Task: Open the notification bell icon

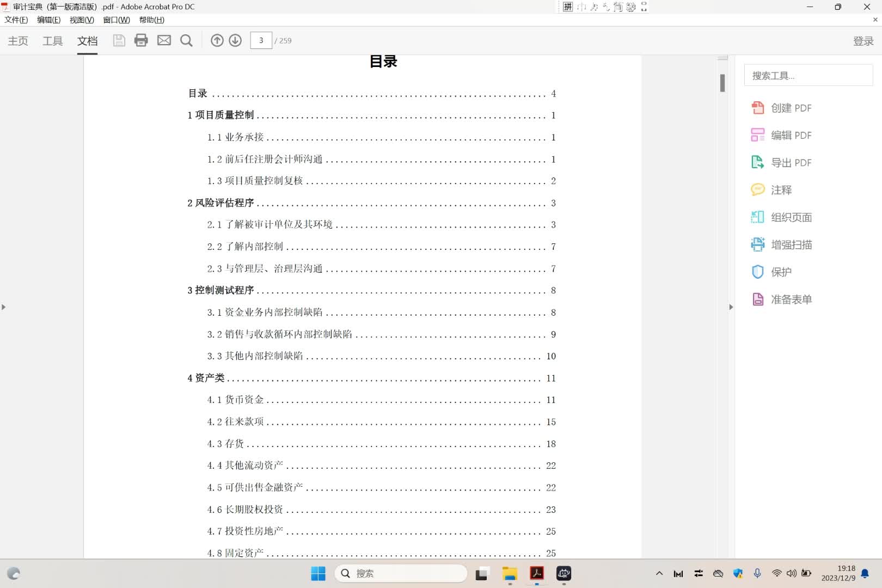Action: [x=865, y=573]
